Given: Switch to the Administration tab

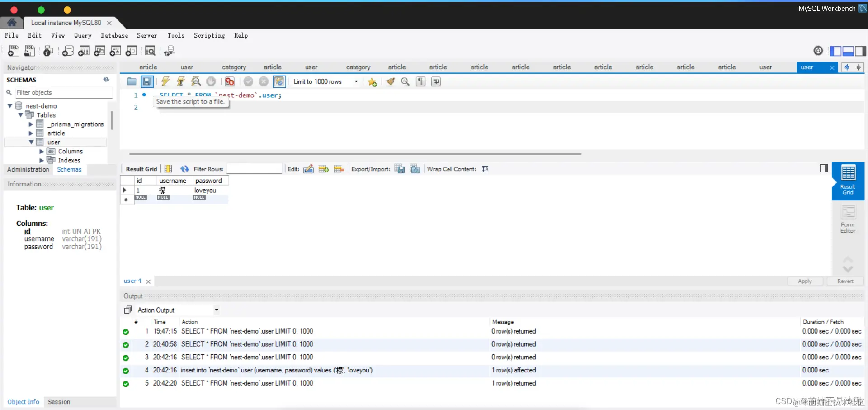Looking at the screenshot, I should (28, 169).
